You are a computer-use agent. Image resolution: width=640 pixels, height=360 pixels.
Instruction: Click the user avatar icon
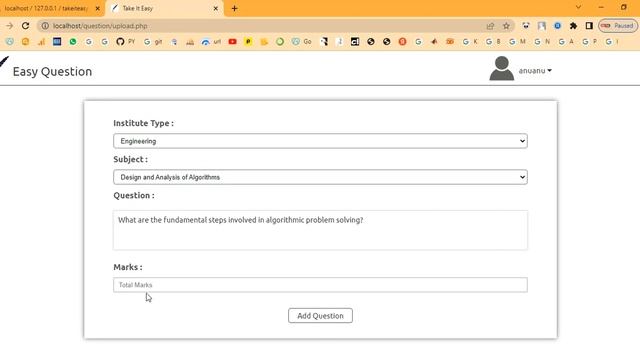point(502,69)
